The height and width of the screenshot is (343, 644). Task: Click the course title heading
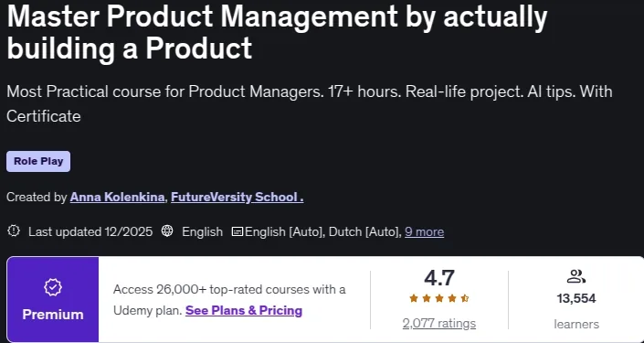(277, 32)
